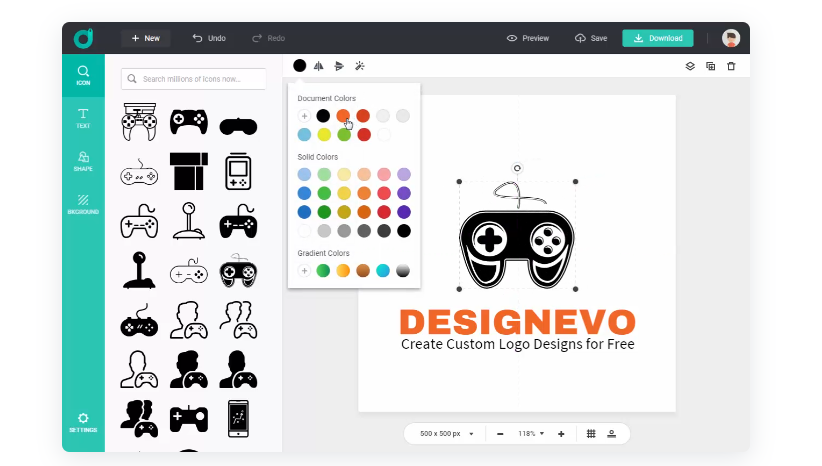Select the gray gradient swatch
Screen dimensions: 822x466
click(x=403, y=270)
